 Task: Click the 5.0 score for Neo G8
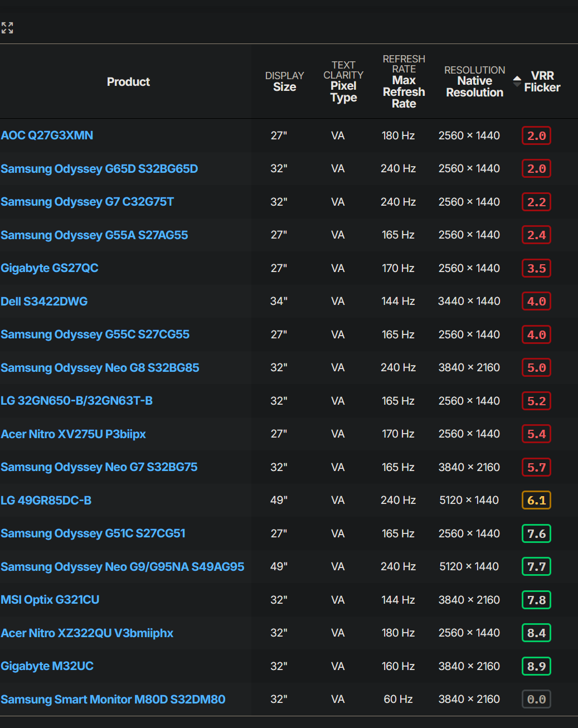tap(536, 368)
